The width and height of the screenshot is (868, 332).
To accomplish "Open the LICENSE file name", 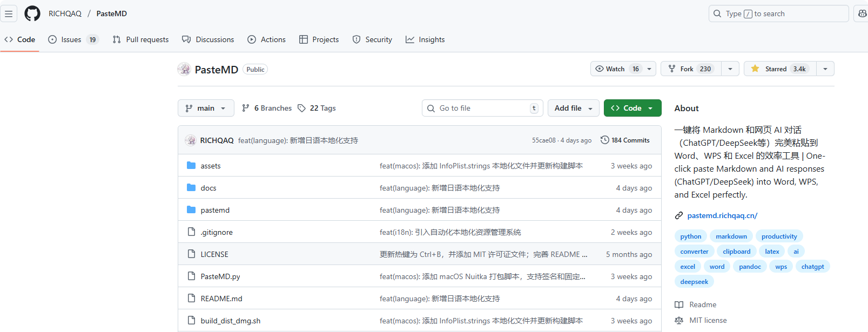I will point(214,254).
